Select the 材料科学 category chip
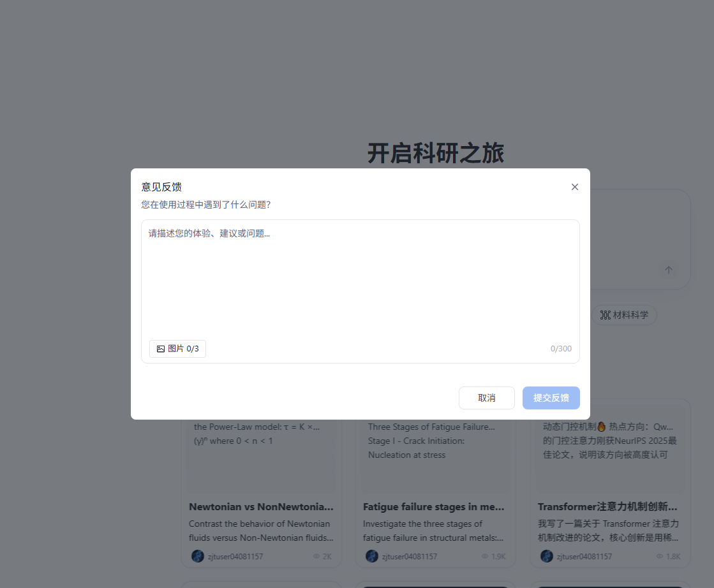Screen dimensions: 714x588 point(624,315)
